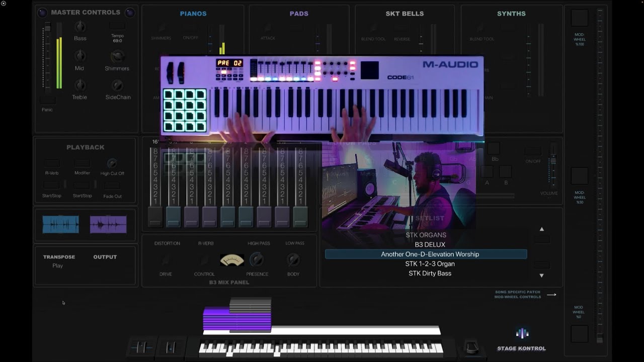The image size is (644, 362).
Task: Click the MOD WHEEL %0 button
Action: (580, 334)
